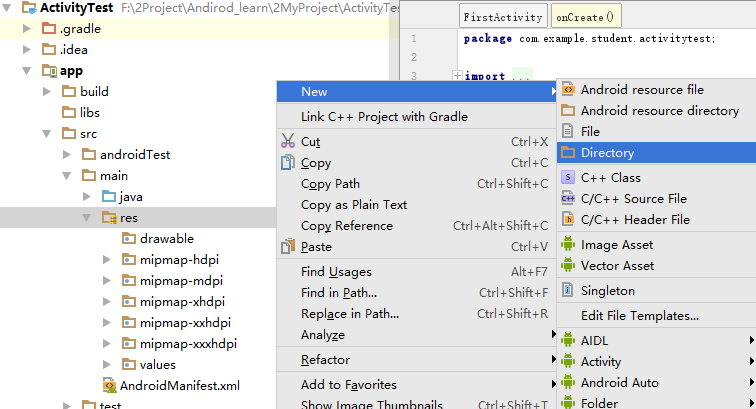Open the Refactor submenu
The height and width of the screenshot is (409, 756).
point(417,360)
